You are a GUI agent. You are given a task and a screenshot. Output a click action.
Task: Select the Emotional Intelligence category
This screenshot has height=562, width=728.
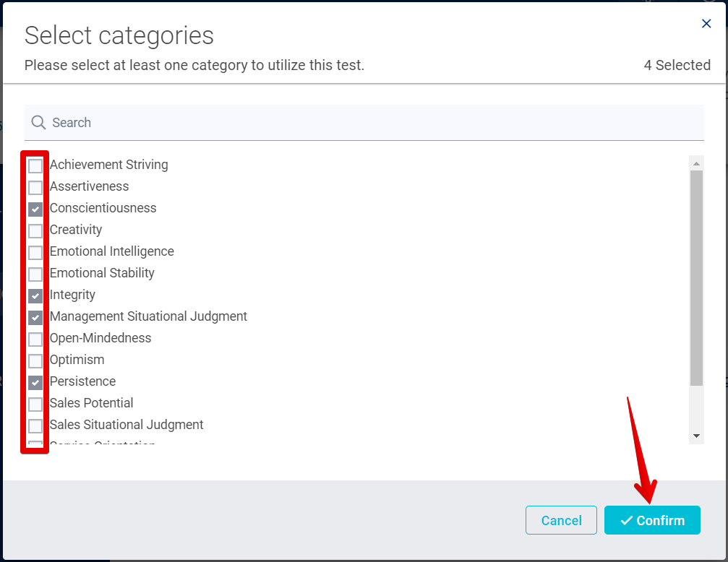click(x=35, y=252)
